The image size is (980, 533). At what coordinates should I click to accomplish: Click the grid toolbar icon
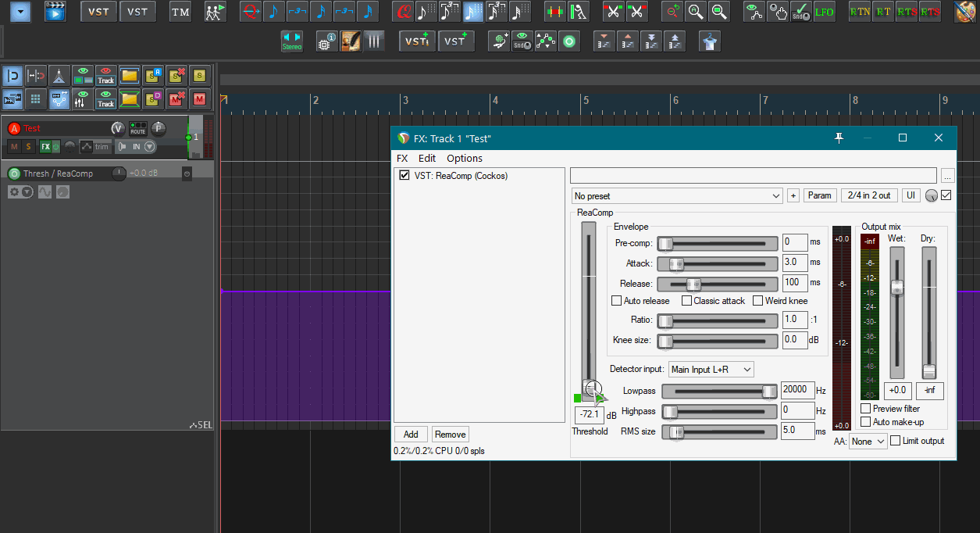(x=35, y=99)
